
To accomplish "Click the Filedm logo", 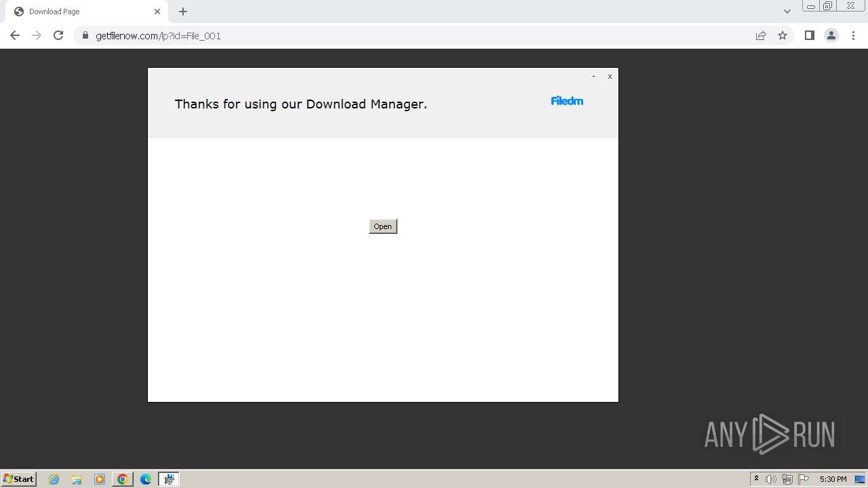I will [567, 101].
